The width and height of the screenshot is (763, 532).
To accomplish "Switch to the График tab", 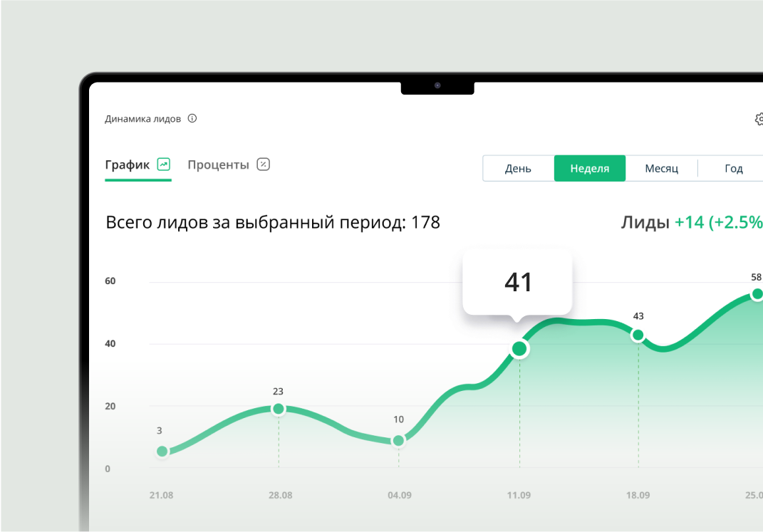I will (x=128, y=165).
